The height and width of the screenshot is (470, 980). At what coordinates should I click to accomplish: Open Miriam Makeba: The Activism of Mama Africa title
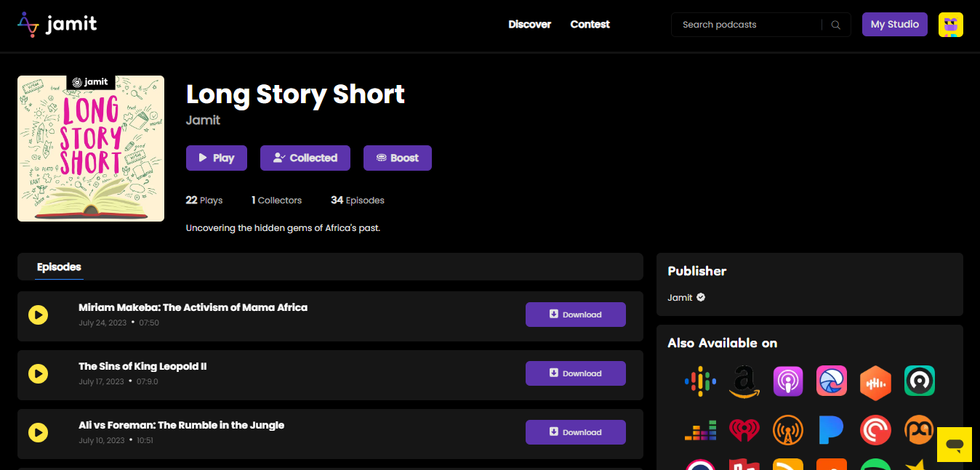[193, 307]
